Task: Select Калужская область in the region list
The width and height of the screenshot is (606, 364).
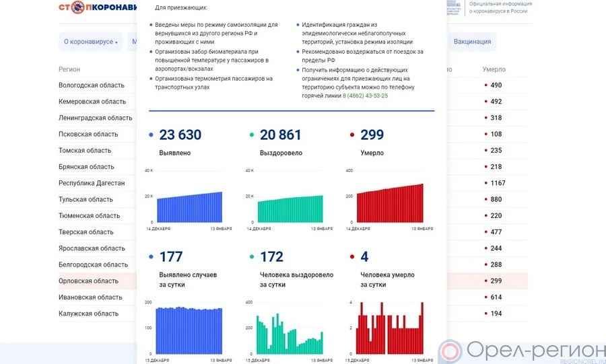Action: point(89,314)
